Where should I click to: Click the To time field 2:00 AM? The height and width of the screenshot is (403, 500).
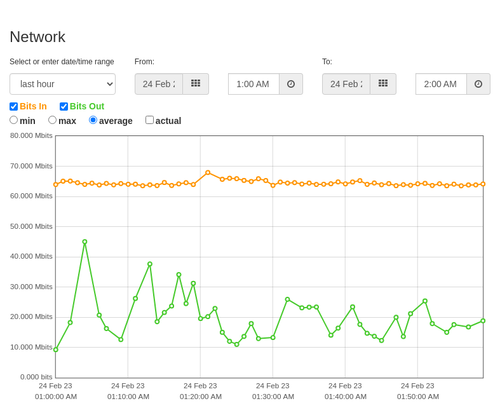(x=441, y=84)
